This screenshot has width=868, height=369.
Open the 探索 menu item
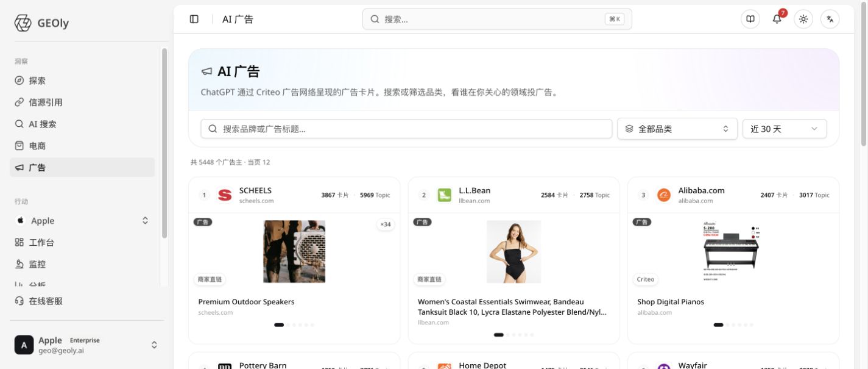[82, 81]
